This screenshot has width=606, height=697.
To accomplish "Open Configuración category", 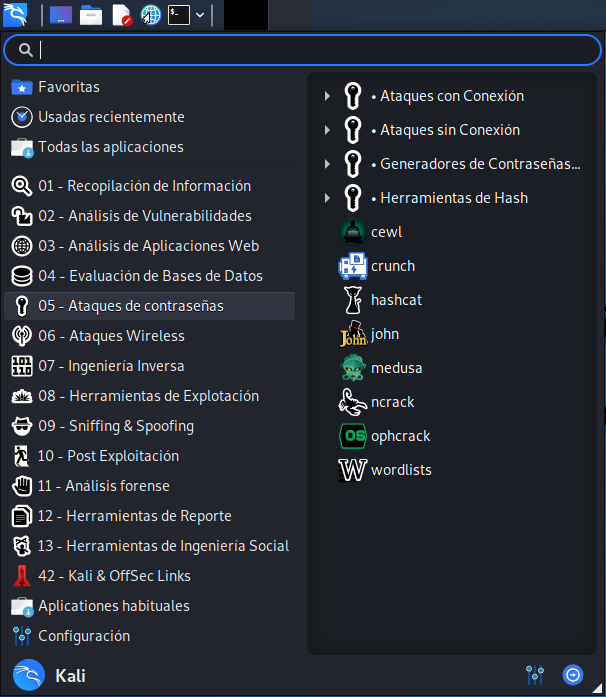I will (x=149, y=636).
